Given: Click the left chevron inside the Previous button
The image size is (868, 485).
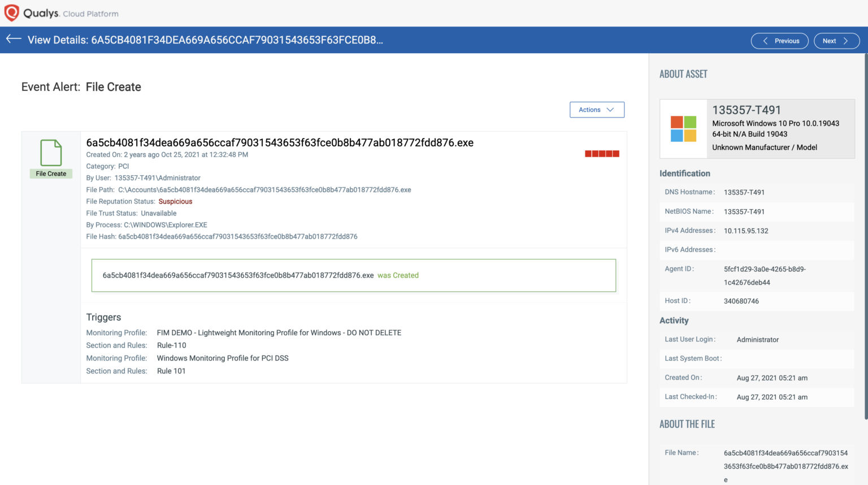Looking at the screenshot, I should tap(765, 41).
